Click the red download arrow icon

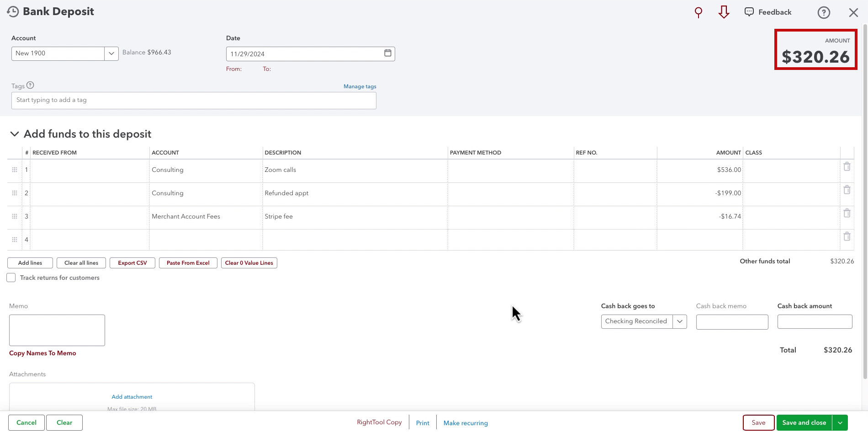[724, 12]
